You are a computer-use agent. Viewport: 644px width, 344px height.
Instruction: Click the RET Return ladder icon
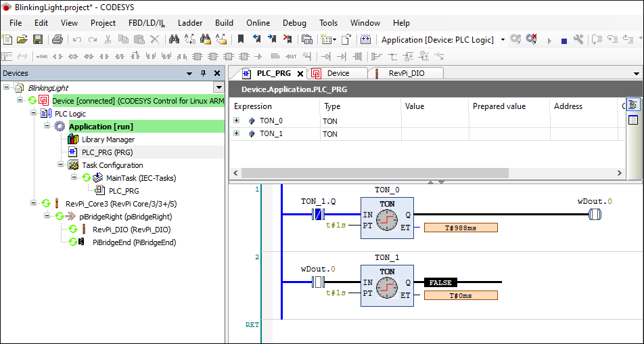tap(291, 56)
